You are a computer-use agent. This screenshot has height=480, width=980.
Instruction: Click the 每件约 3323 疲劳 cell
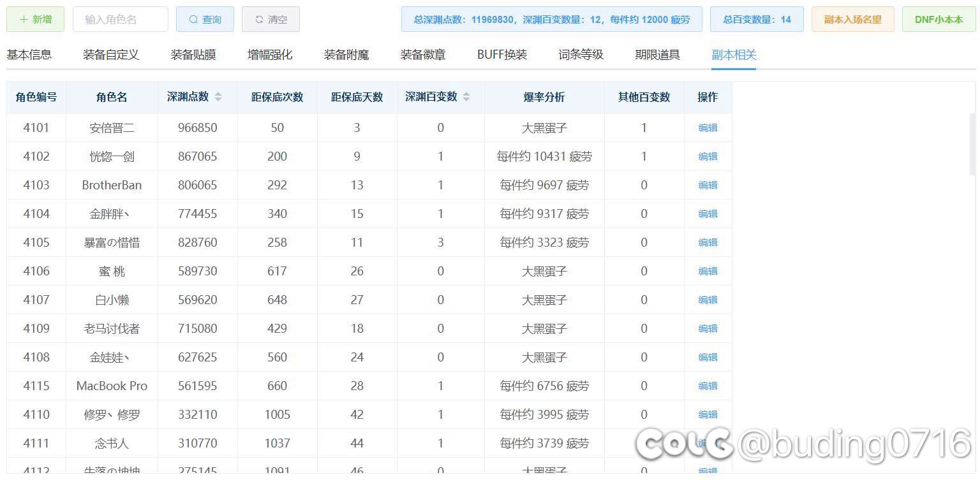544,242
